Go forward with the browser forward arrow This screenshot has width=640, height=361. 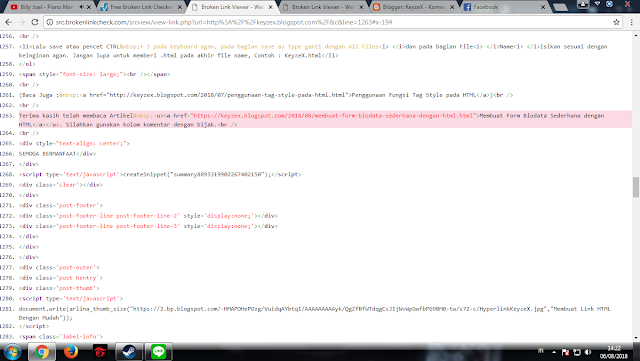22,22
